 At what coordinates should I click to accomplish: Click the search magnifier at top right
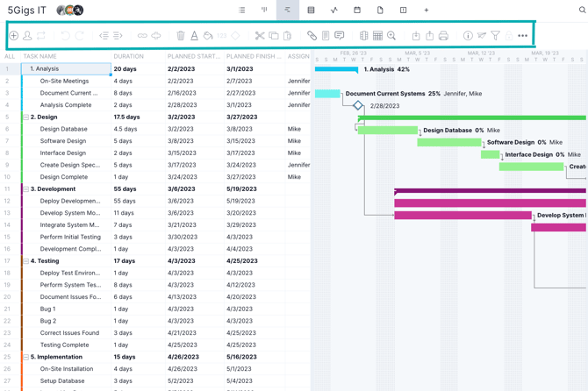tap(583, 11)
